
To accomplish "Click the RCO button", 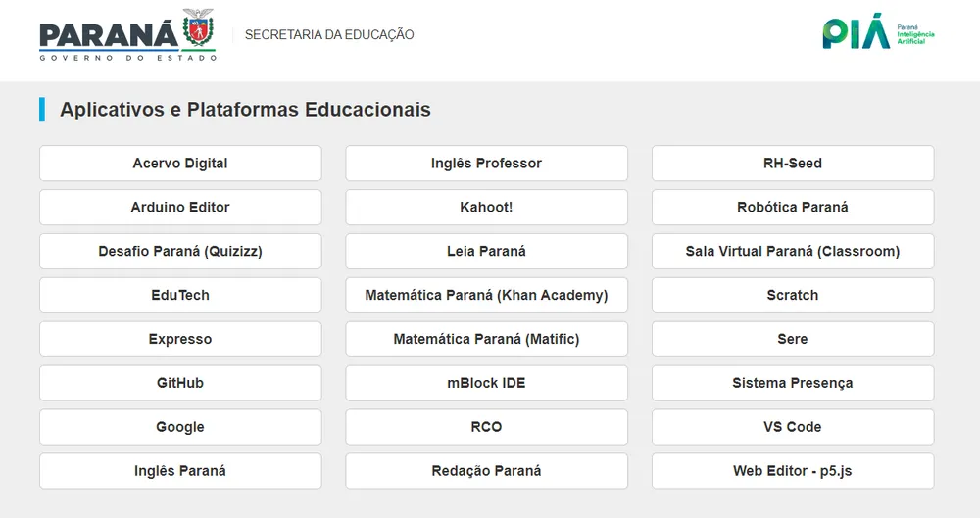I will 486,428.
